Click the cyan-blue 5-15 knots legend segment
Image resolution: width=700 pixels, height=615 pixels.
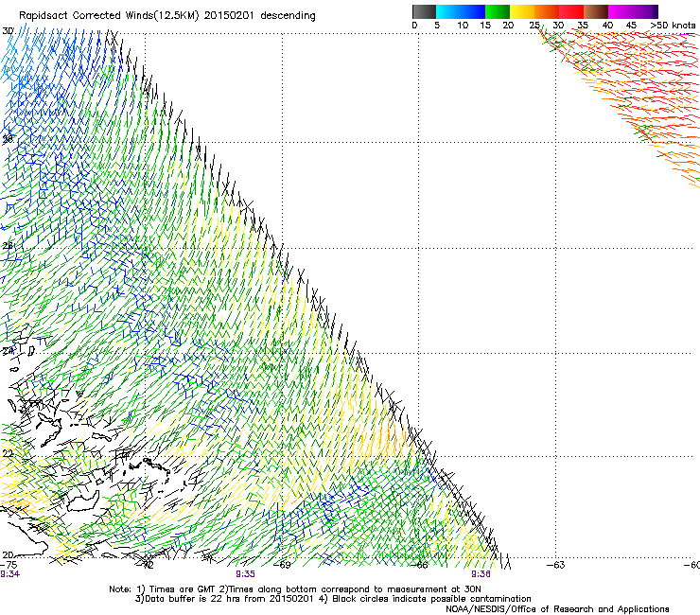tap(461, 11)
